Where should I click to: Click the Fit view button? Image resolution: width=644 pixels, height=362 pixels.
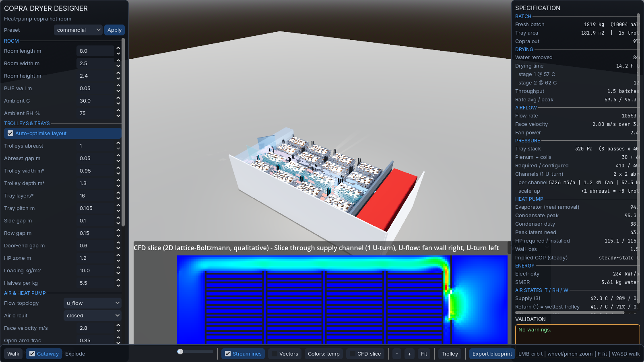click(x=424, y=354)
